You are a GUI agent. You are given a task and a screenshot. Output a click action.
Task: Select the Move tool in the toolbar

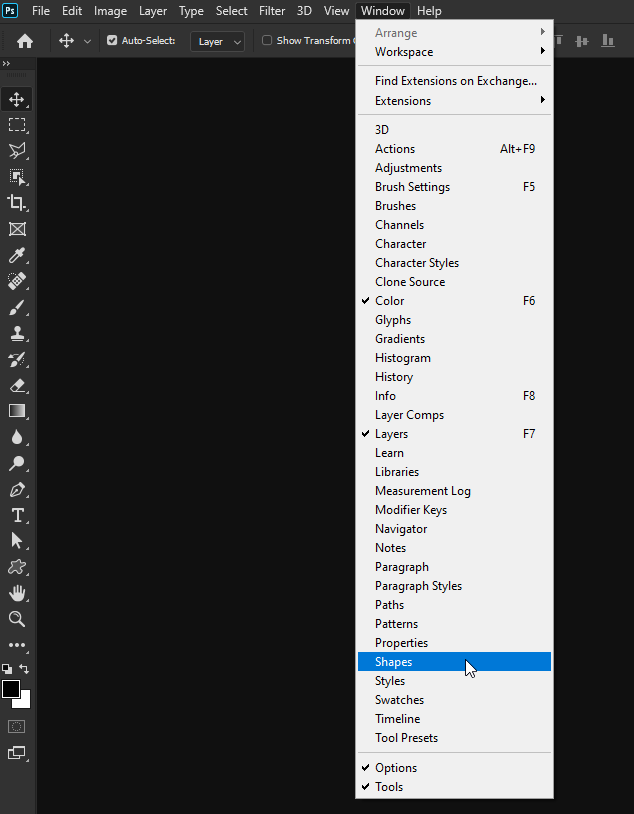[x=17, y=99]
